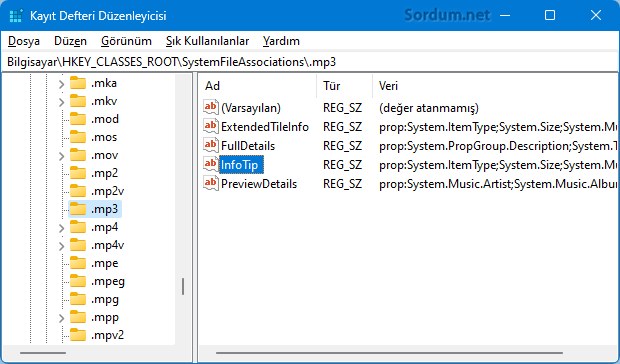Open the Görünüm menu

click(126, 41)
